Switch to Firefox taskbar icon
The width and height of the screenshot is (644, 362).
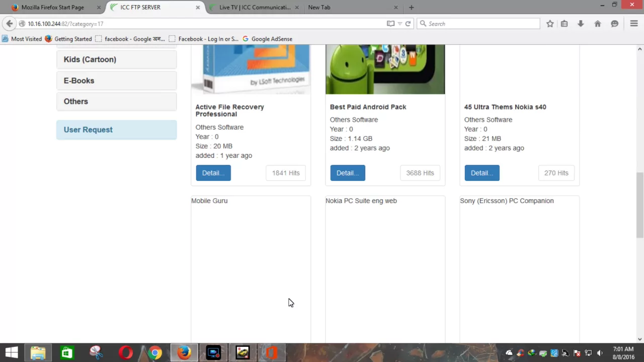tap(184, 352)
